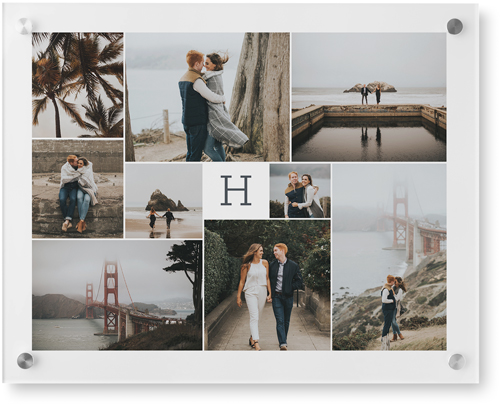Click the bottom-left silver mounting standoff
This screenshot has width=500, height=405.
[25, 360]
